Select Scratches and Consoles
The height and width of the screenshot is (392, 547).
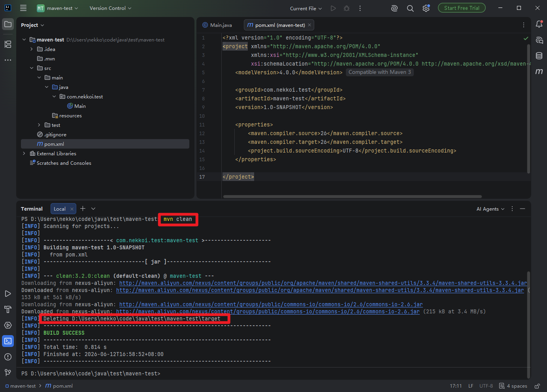tap(60, 163)
